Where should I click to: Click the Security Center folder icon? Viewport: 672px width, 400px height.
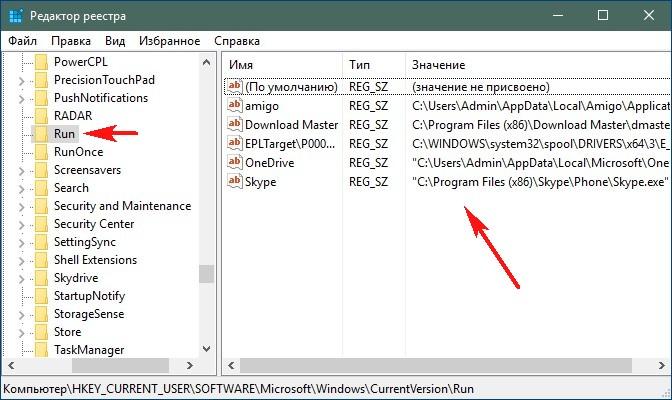41,224
